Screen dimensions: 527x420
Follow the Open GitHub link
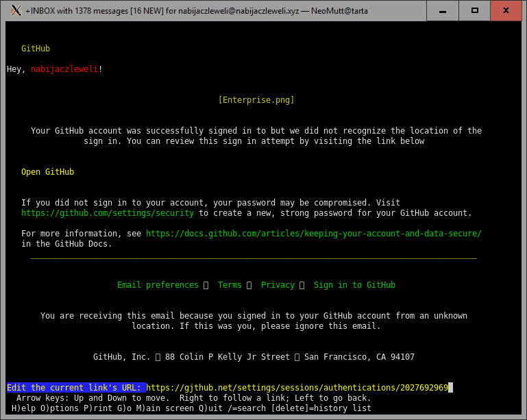(47, 172)
